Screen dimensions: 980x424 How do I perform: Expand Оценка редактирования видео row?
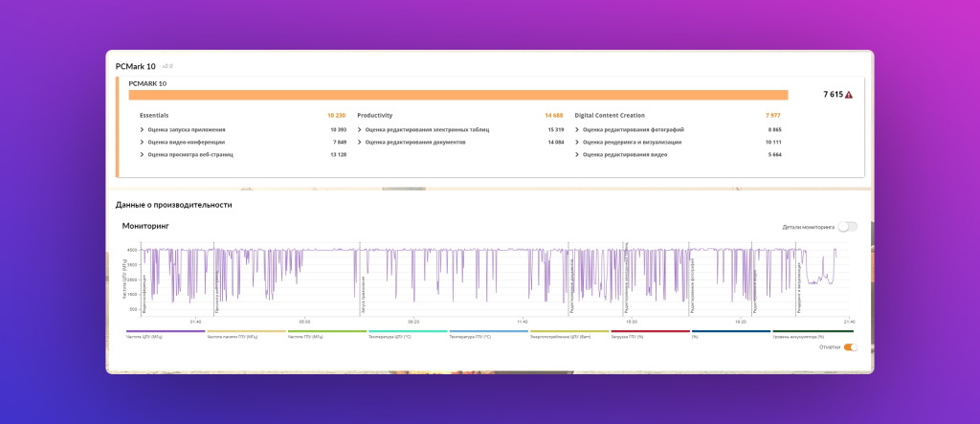[x=577, y=154]
